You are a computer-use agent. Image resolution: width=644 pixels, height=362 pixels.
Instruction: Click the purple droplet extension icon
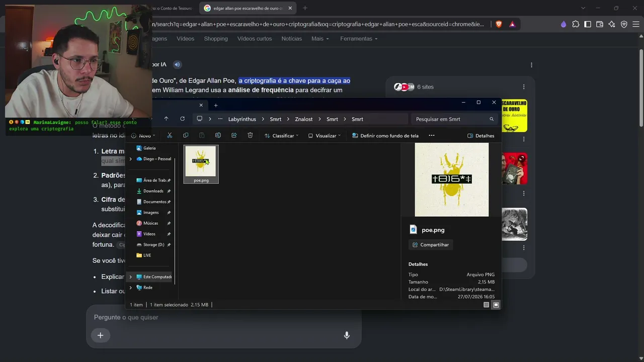point(563,24)
